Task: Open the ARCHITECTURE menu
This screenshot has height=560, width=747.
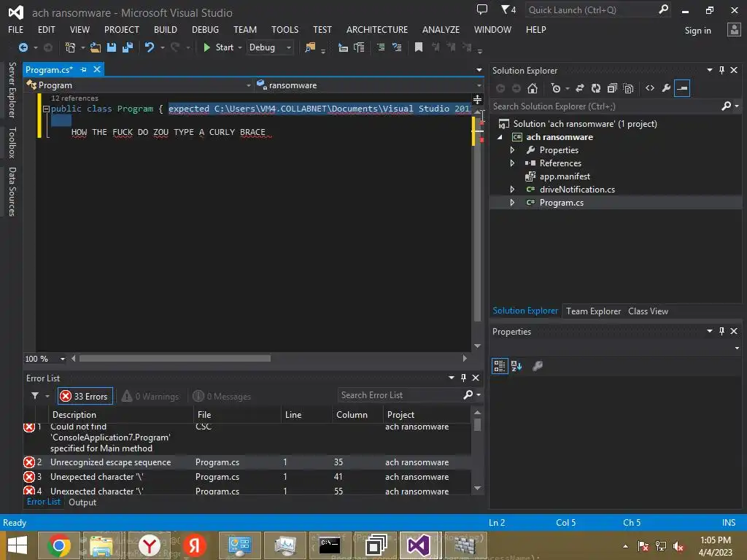Action: 377,29
